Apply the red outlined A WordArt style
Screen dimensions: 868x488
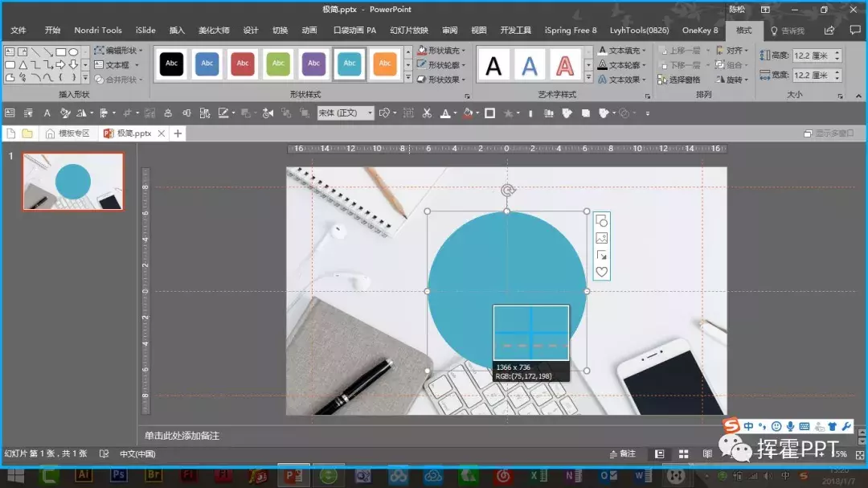pos(565,66)
